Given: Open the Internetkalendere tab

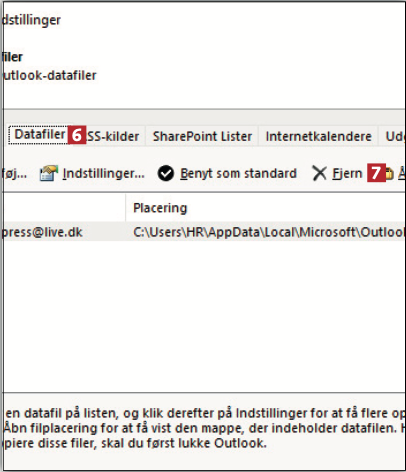Looking at the screenshot, I should (318, 136).
